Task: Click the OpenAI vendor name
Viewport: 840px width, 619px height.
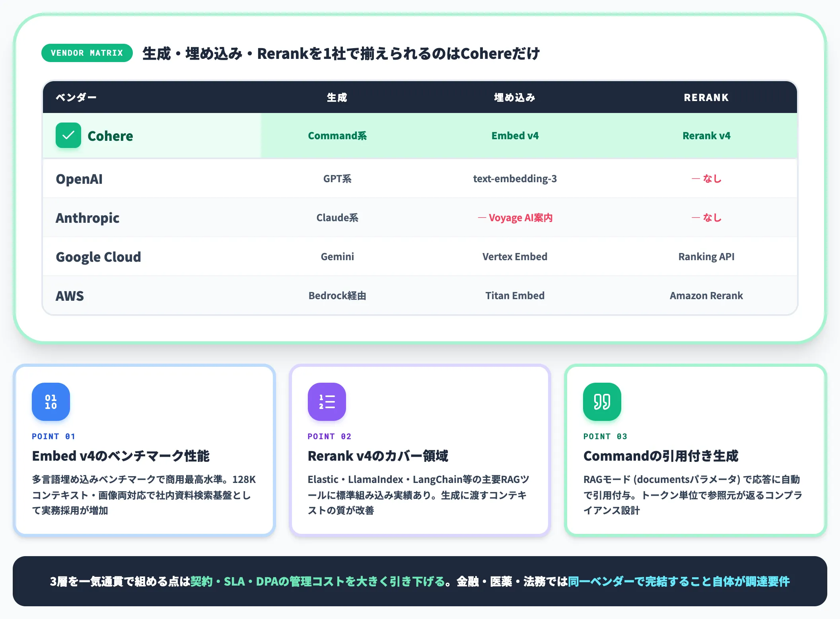Action: click(x=79, y=179)
